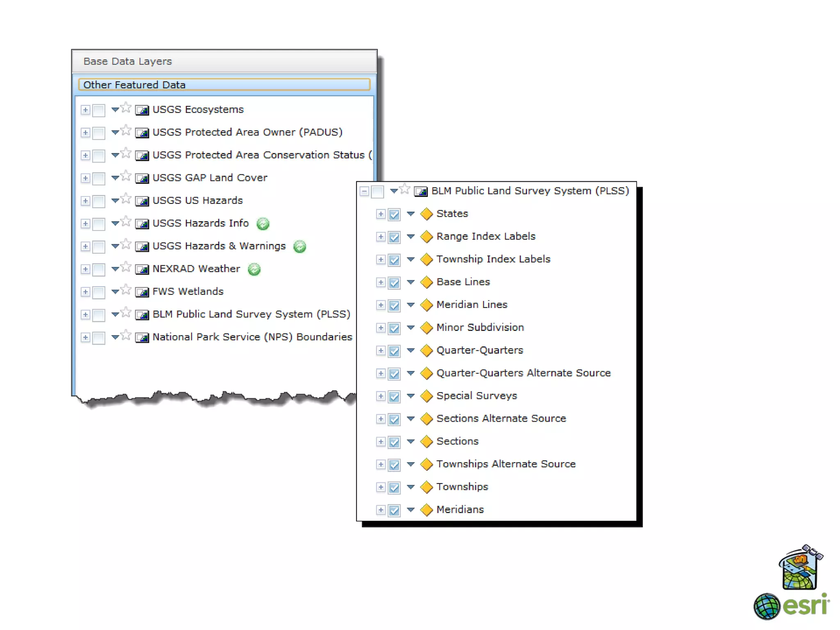Click the Base Data Layers panel header
Viewport: 840px width, 630px height.
(224, 62)
